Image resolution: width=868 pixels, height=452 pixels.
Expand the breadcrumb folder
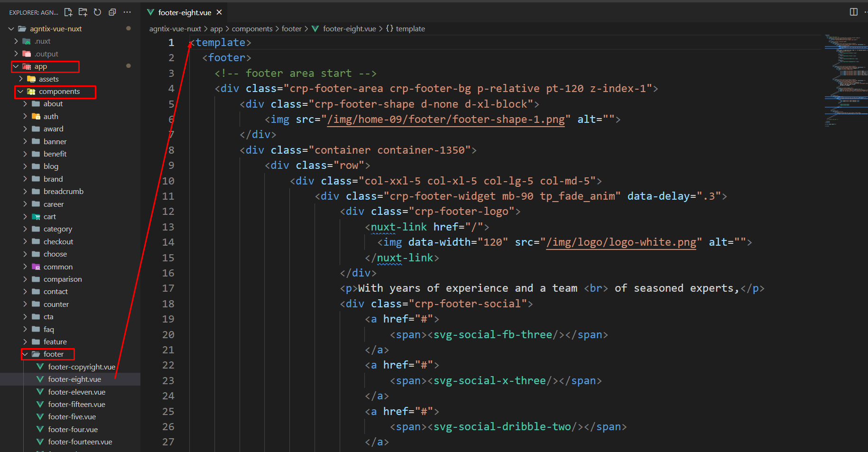point(63,192)
